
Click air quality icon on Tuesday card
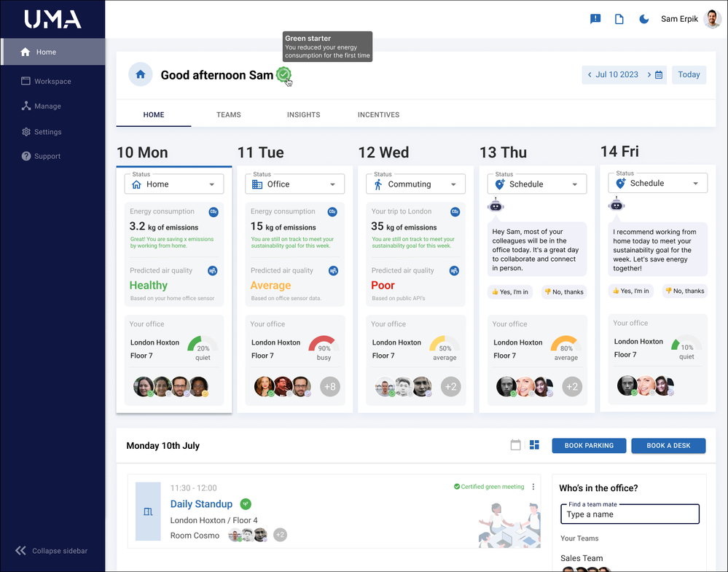[x=333, y=270]
